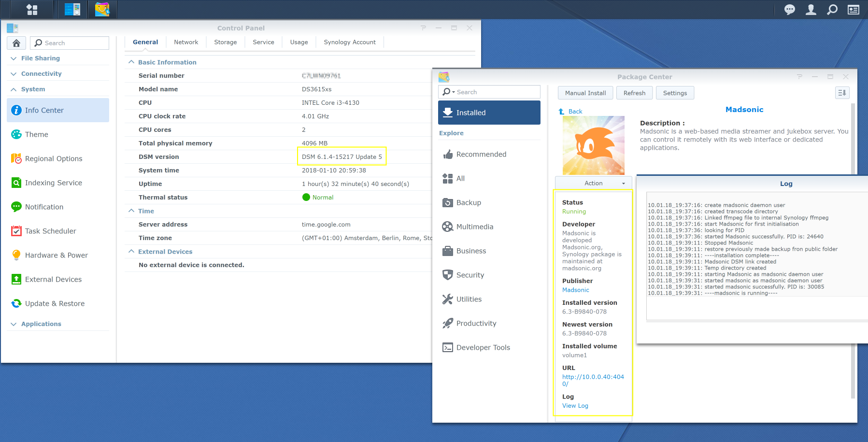868x442 pixels.
Task: Browse Multimedia packages category
Action: click(474, 227)
